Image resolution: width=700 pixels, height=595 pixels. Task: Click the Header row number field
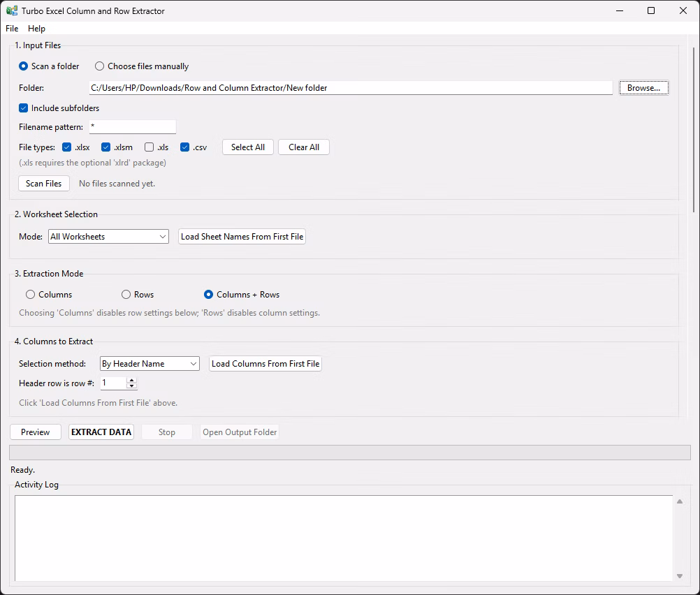(x=113, y=383)
